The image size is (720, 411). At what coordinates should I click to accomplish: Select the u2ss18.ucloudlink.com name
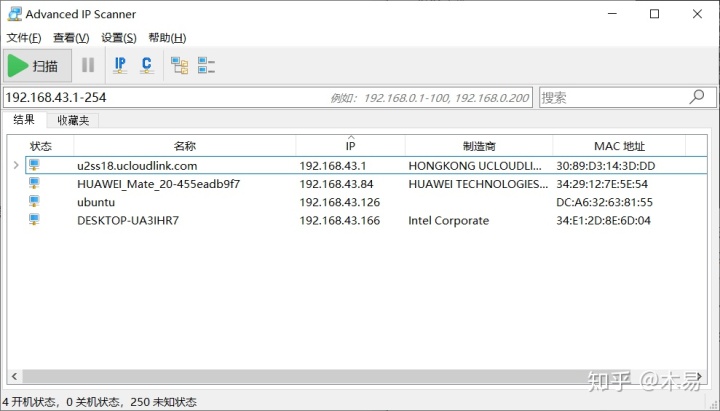point(137,166)
